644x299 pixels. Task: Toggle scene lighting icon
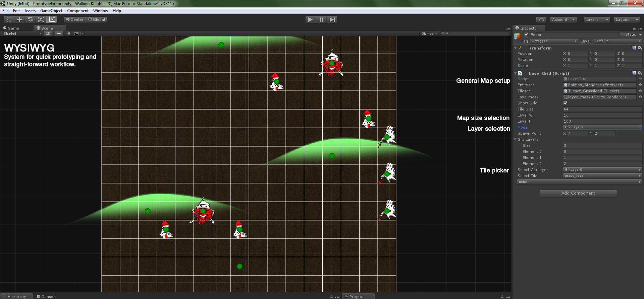pos(59,34)
